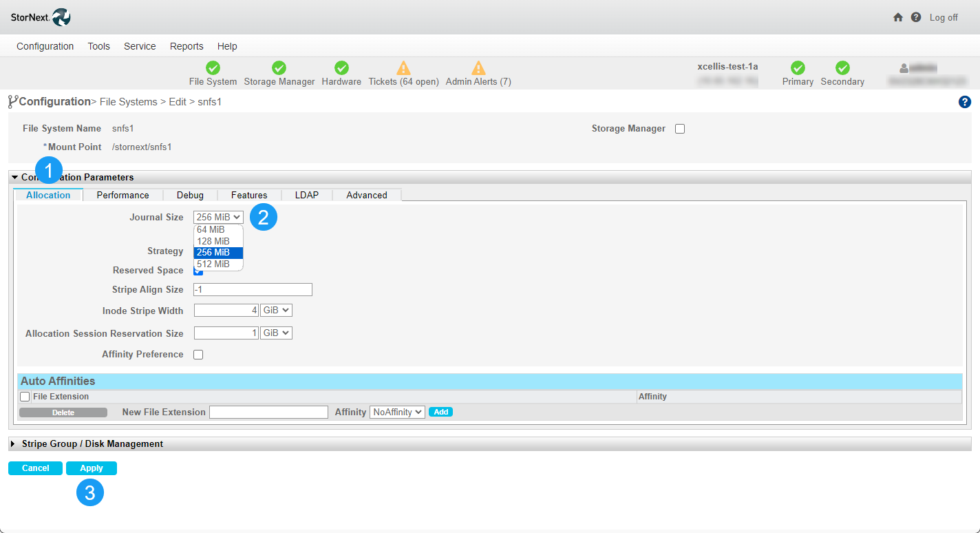Click the Primary node status icon
This screenshot has height=533, width=980.
pyautogui.click(x=798, y=68)
